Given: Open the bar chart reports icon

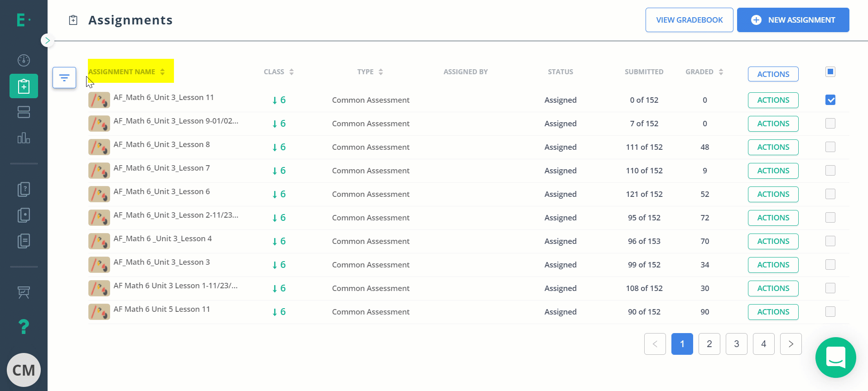Looking at the screenshot, I should (x=24, y=138).
